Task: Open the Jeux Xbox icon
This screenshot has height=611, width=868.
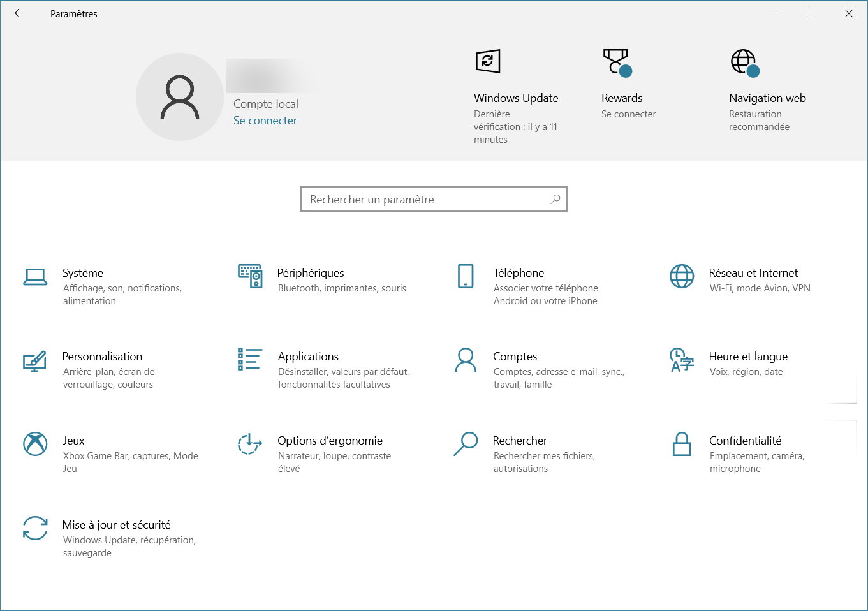Action: [35, 444]
